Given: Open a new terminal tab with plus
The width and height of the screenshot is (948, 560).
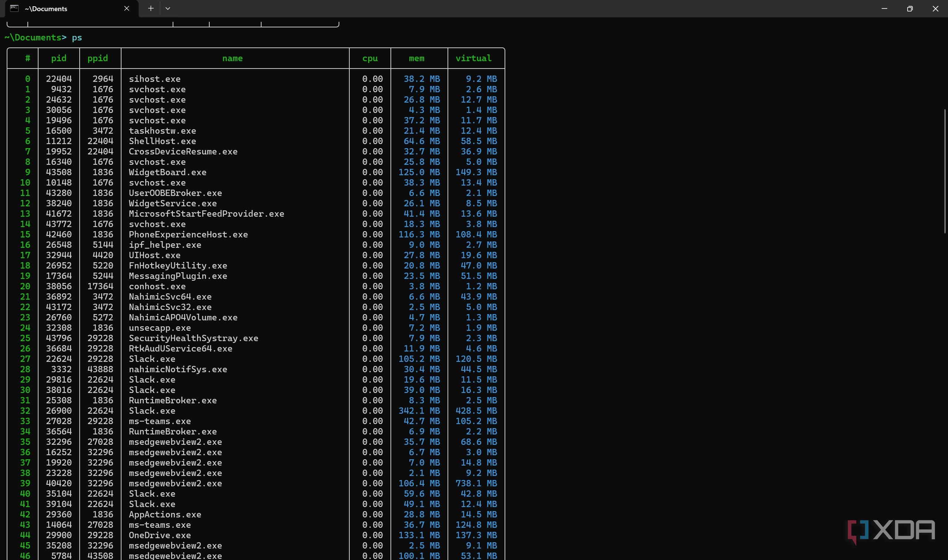Looking at the screenshot, I should coord(150,8).
